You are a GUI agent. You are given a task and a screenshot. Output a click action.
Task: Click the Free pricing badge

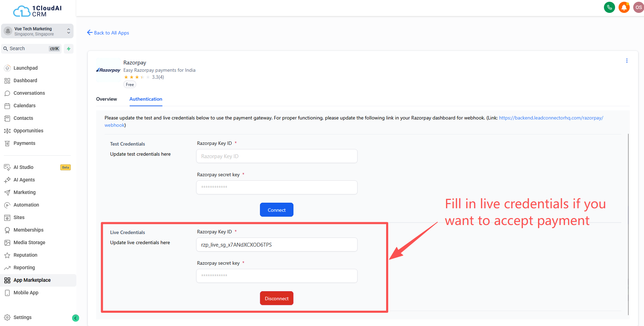pos(130,85)
